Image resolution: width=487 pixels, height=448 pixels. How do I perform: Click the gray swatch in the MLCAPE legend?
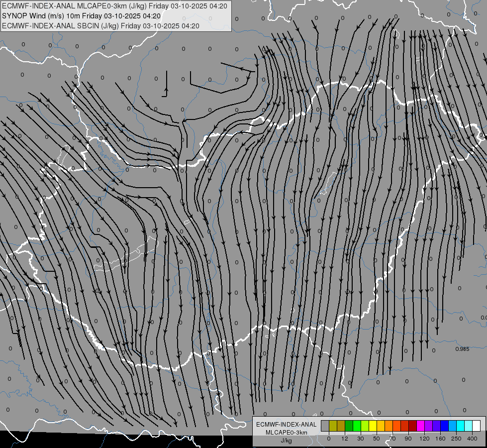(x=325, y=426)
